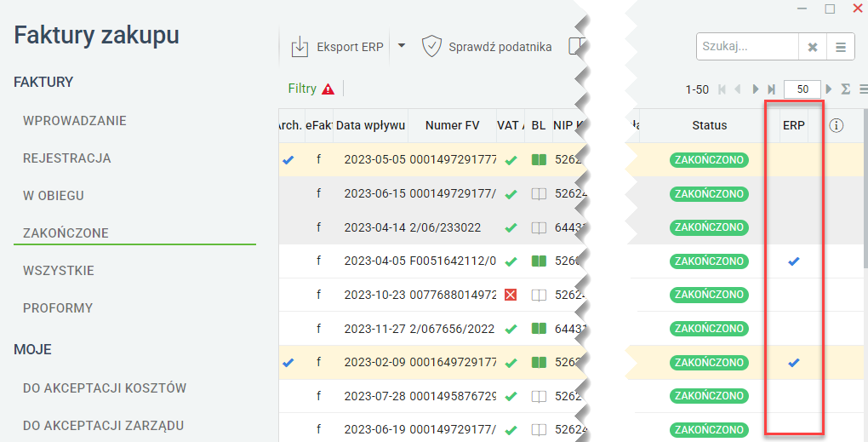The image size is (868, 442).
Task: Click the page size field showing 50
Action: (x=802, y=89)
